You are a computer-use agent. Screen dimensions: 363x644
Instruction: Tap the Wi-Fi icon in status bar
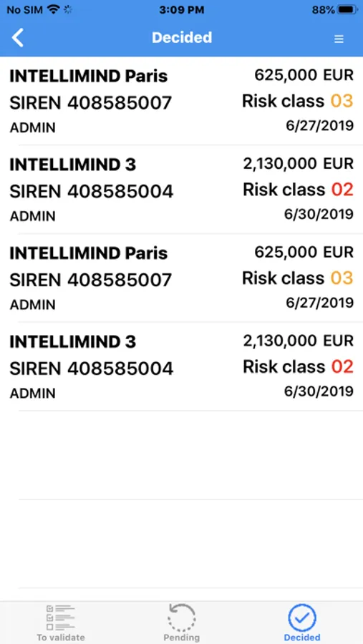click(54, 9)
